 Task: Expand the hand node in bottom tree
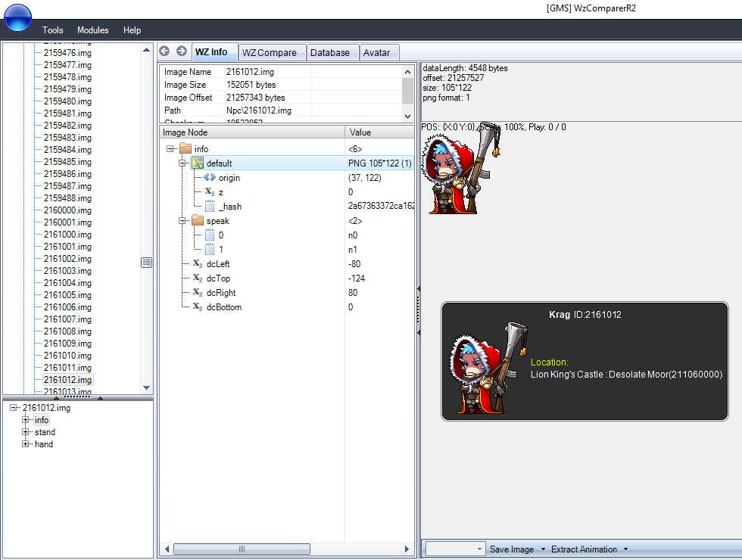click(25, 444)
